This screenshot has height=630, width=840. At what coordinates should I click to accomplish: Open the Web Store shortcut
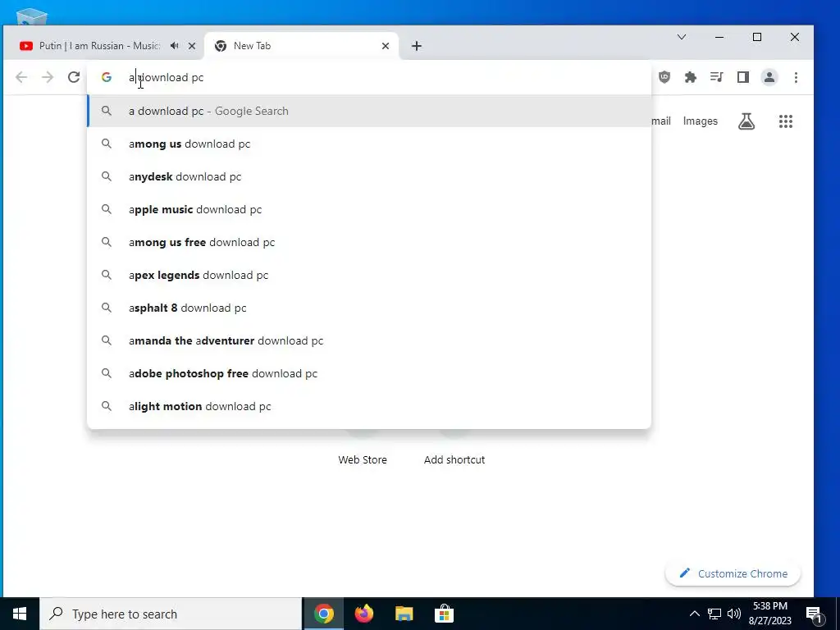coord(362,459)
